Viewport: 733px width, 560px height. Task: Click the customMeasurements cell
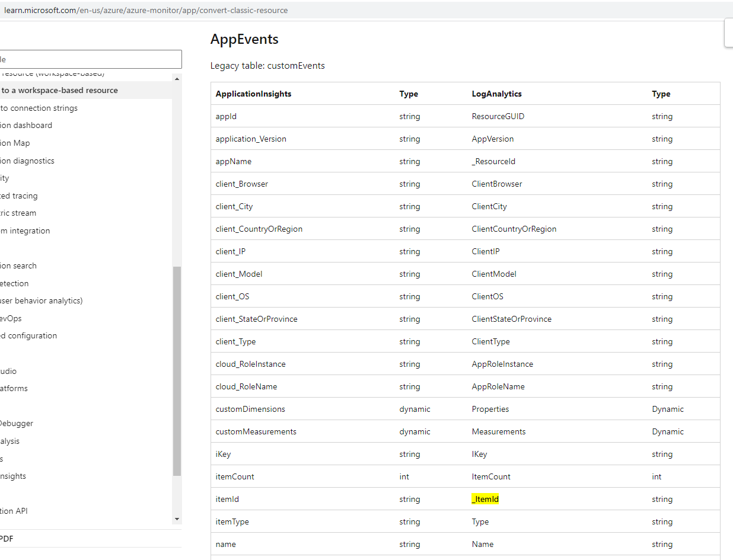pos(256,431)
